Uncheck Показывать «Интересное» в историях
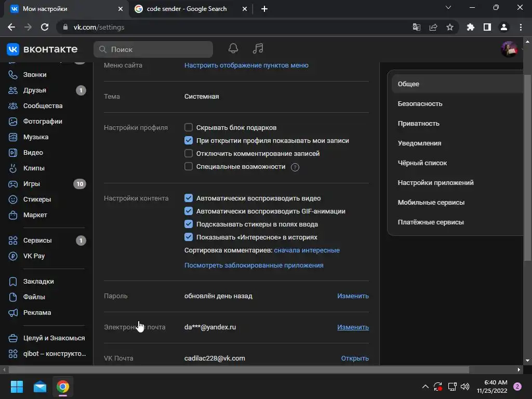Screen dimensions: 532x399 [x=188, y=237]
